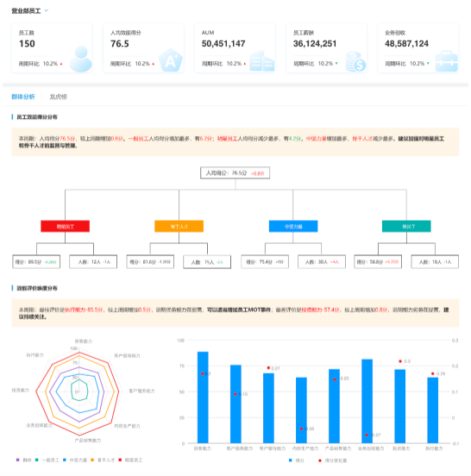This screenshot has height=476, width=471.
Task: Toggle the 一般员工 teal legend item
Action: tap(47, 460)
